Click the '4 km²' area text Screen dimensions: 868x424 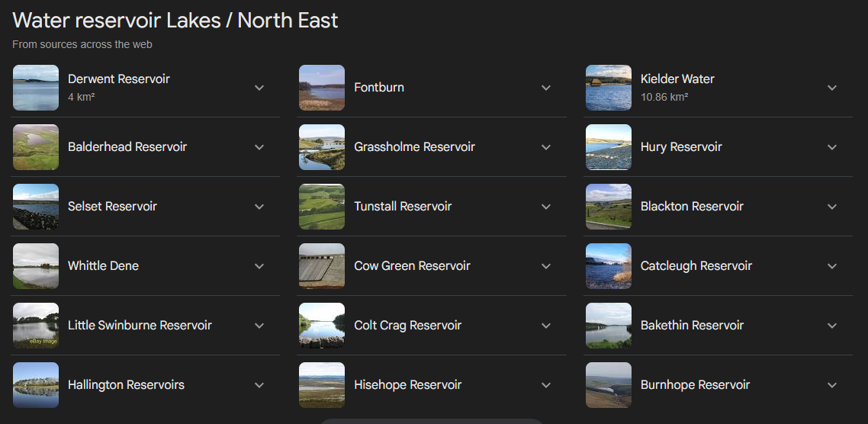(x=82, y=97)
